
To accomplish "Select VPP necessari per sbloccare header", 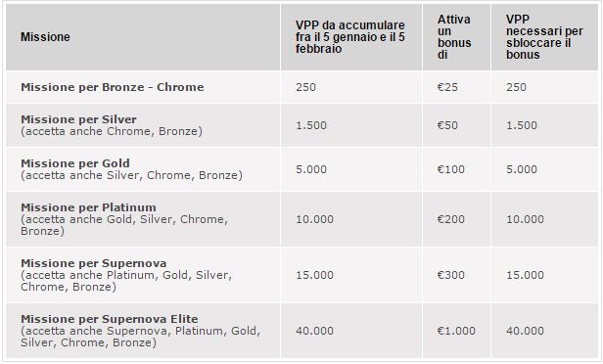I will click(544, 37).
